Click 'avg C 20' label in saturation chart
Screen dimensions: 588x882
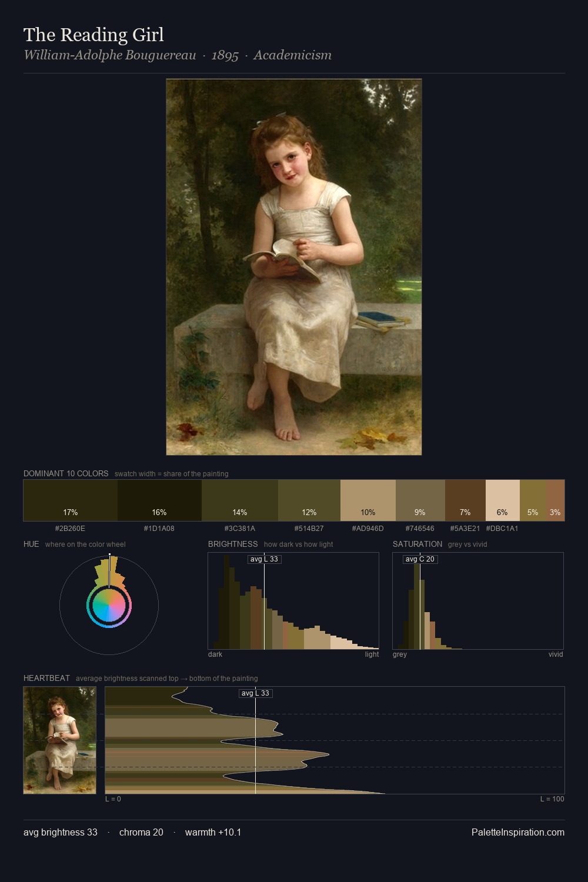pos(420,559)
